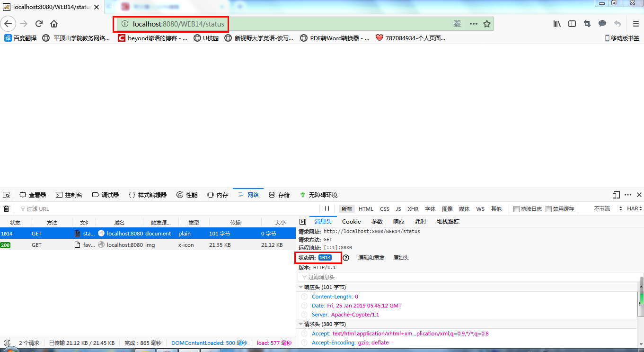The width and height of the screenshot is (644, 352).
Task: Switch DevTools docking with the dock icon
Action: 616,195
